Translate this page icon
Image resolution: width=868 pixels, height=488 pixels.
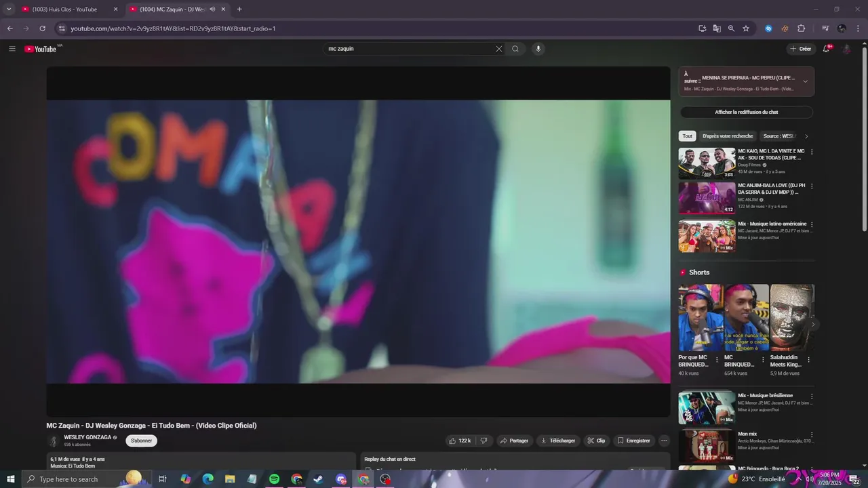717,28
